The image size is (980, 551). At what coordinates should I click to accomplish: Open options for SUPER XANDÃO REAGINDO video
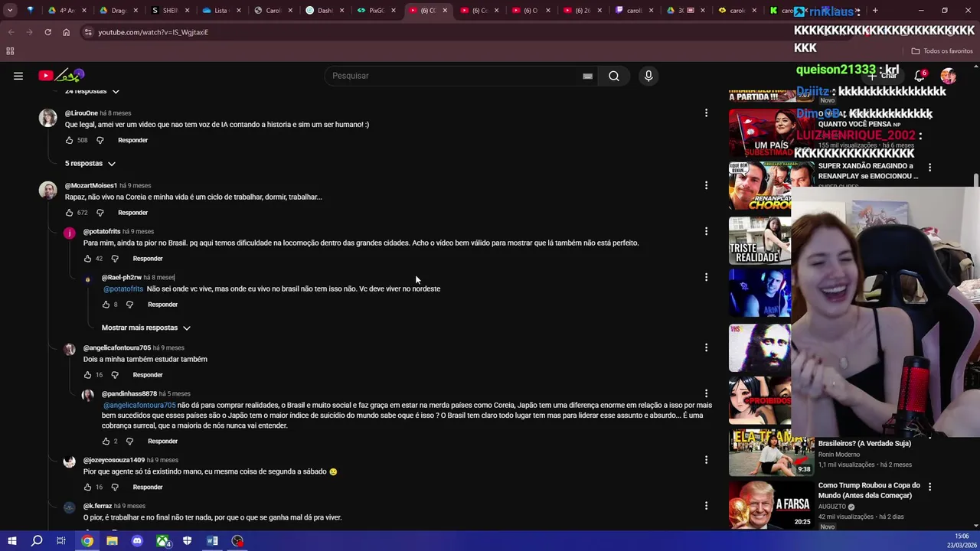(930, 168)
